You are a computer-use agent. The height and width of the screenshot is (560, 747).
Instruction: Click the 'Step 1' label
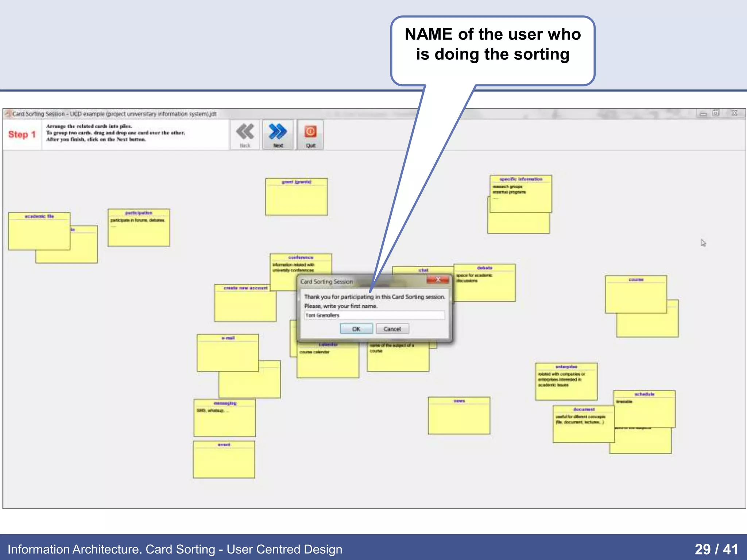tap(22, 135)
